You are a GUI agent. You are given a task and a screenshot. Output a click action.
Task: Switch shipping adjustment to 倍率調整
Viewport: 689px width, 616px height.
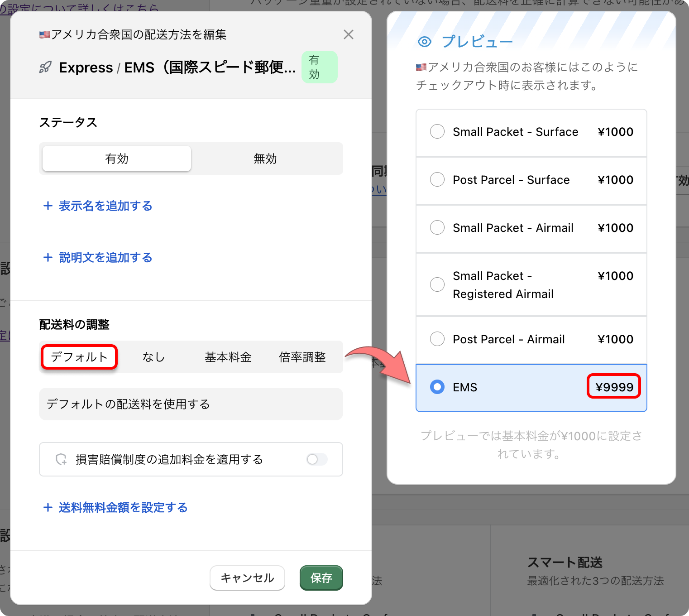[x=302, y=357]
